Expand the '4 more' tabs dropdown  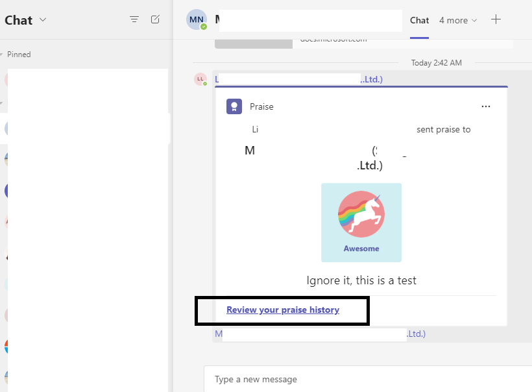(458, 20)
